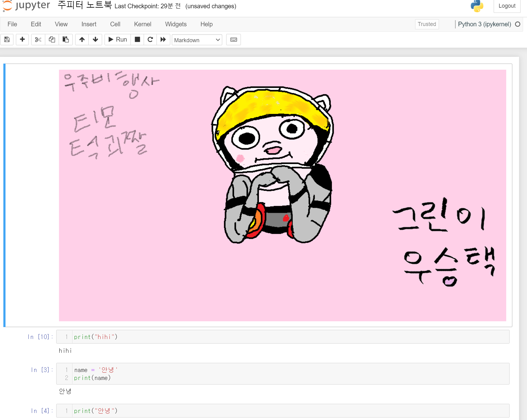Viewport: 527px width, 420px height.
Task: Paste cells below
Action: pyautogui.click(x=66, y=39)
